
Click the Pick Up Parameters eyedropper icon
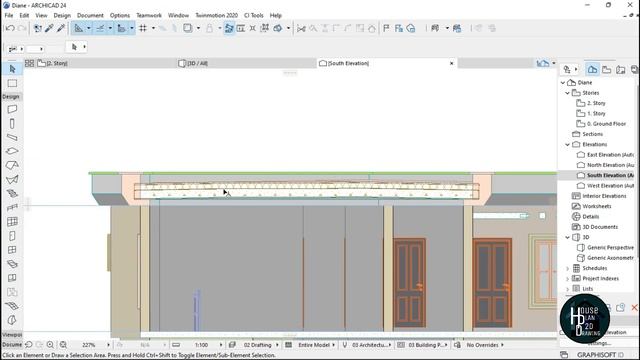tap(49, 28)
